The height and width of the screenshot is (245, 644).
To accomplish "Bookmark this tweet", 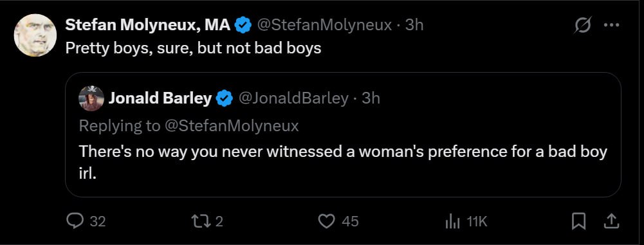I will [x=578, y=222].
